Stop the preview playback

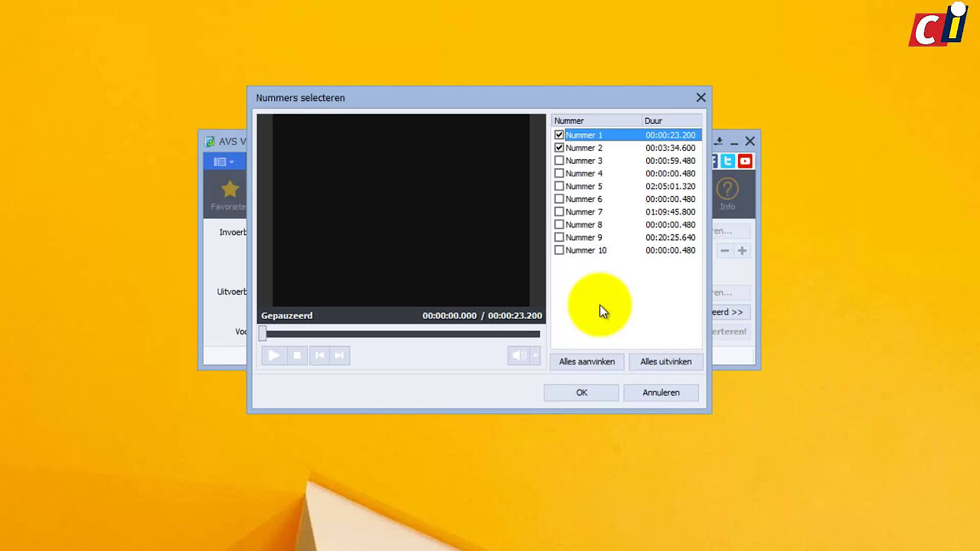(x=297, y=355)
